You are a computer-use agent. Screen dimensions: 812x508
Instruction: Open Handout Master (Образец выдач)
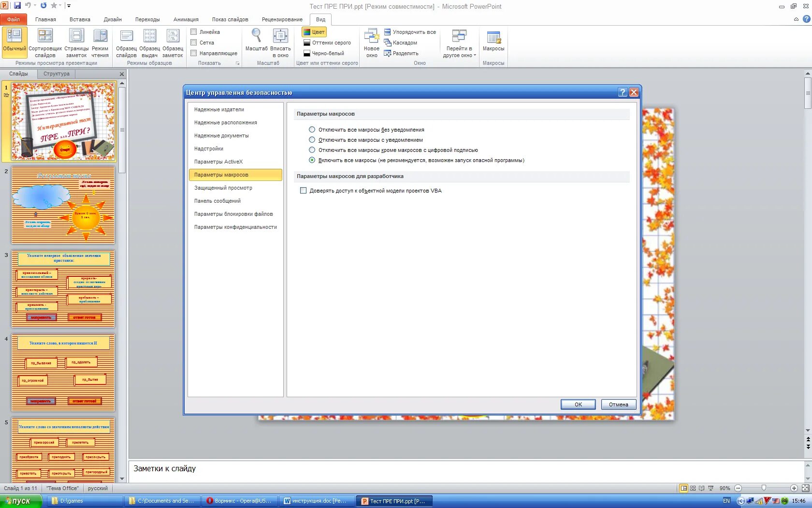click(150, 43)
